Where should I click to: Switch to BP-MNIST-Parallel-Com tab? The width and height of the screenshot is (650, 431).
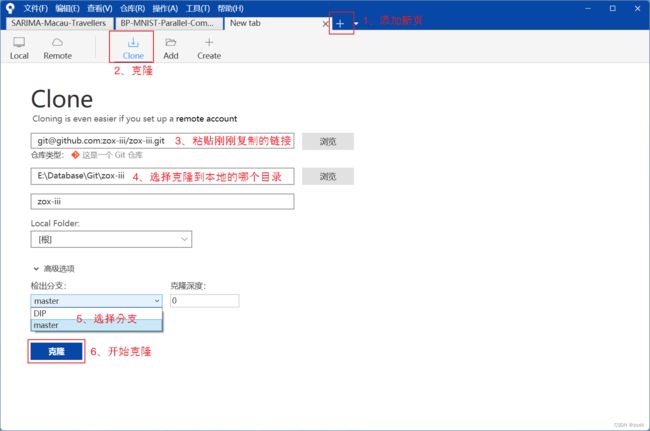click(167, 23)
